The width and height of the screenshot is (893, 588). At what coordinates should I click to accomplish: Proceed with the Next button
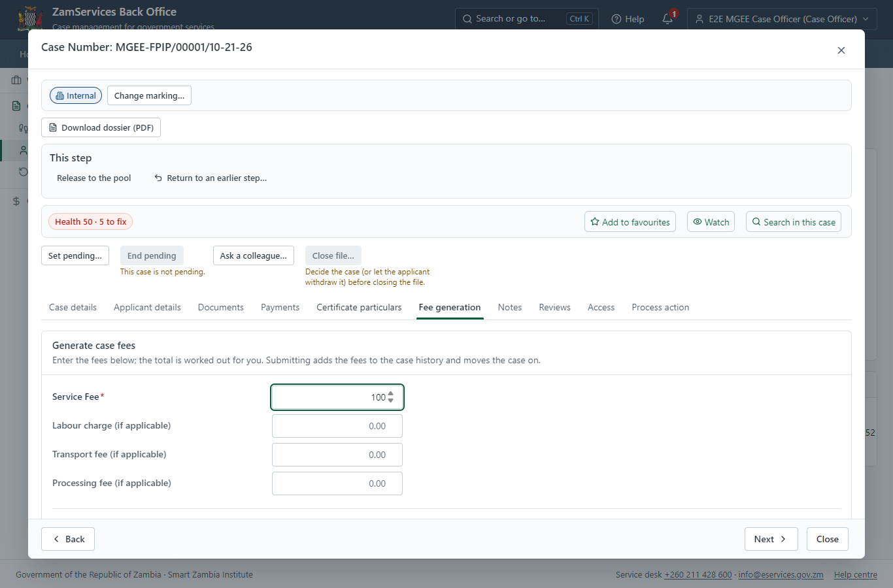(771, 539)
